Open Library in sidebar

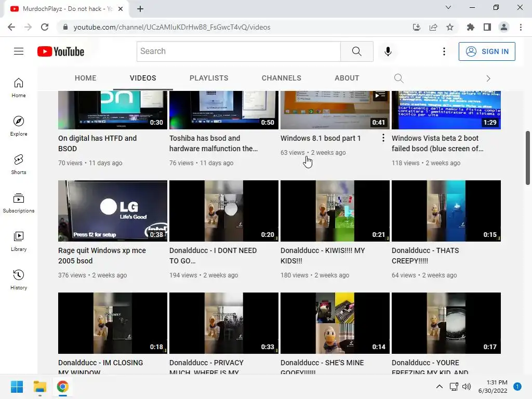19,241
